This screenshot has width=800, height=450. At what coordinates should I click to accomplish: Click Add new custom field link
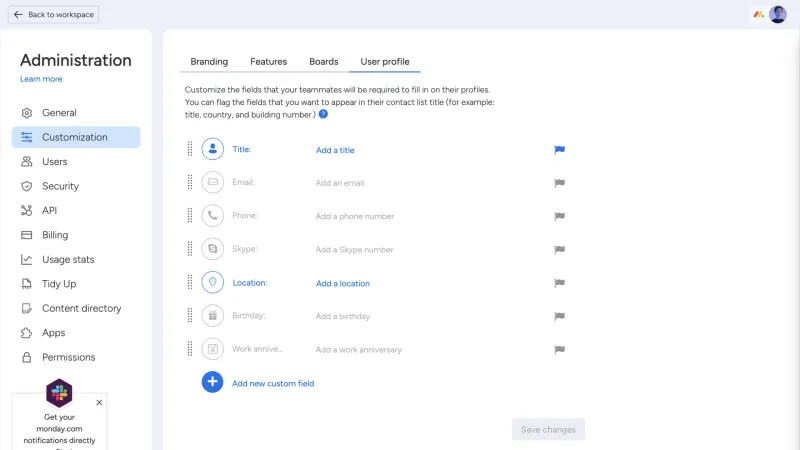(273, 383)
